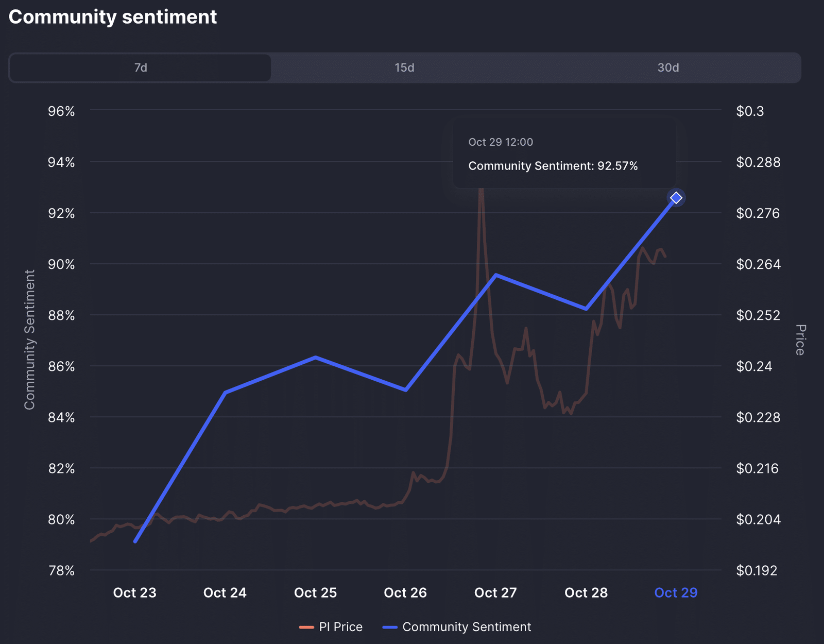Click the 90% sentiment axis label

(x=61, y=264)
